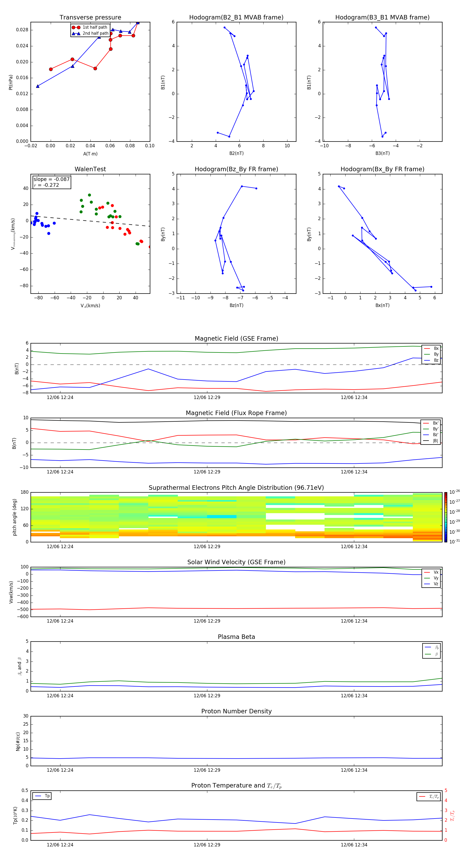
Task: Click the "Magnetic Field (Flux Rope Frame)" title
Action: 236,413
